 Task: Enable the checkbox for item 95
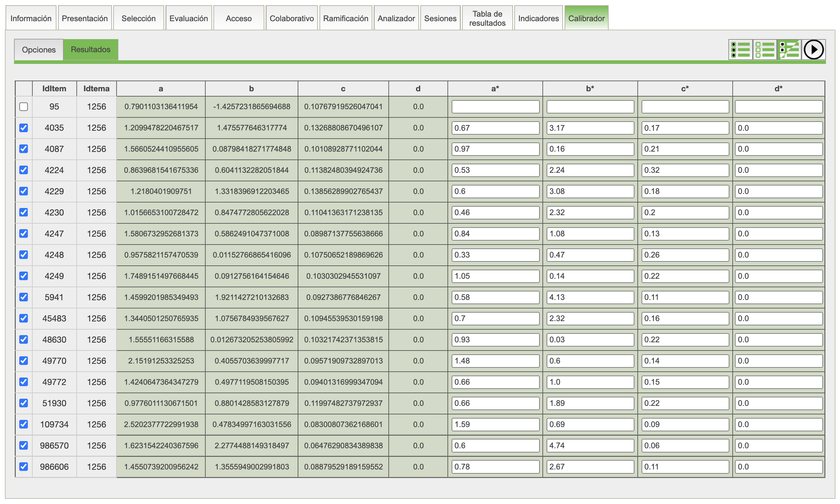(x=23, y=107)
